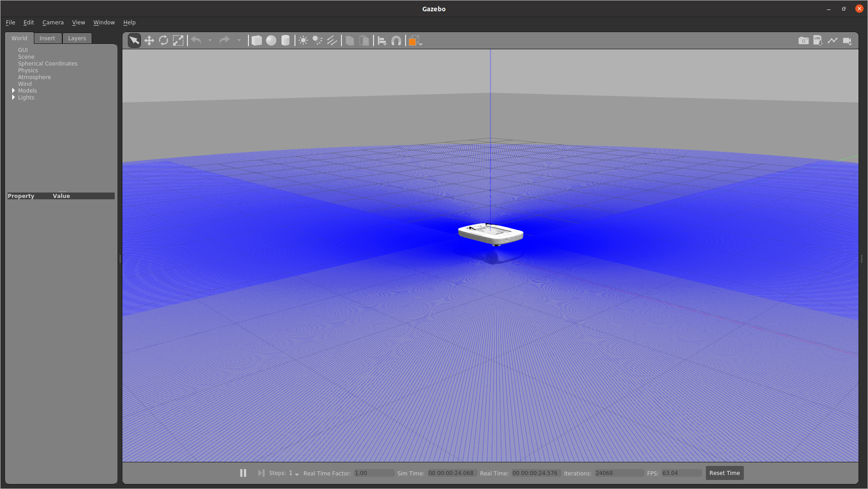The height and width of the screenshot is (489, 868).
Task: Click the Insert tab
Action: (x=47, y=38)
